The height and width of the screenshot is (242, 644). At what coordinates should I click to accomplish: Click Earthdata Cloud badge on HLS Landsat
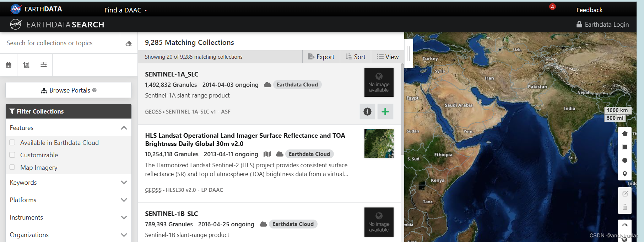(x=309, y=154)
